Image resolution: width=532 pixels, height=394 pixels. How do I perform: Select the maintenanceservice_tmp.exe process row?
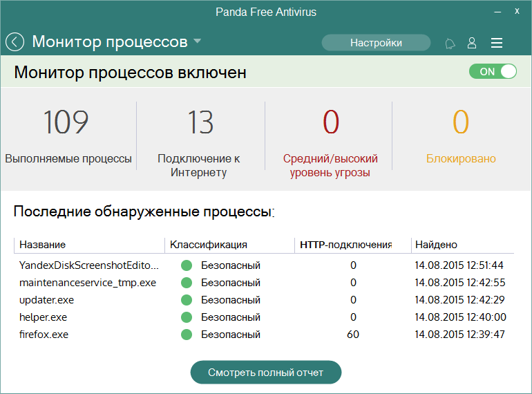[x=264, y=283]
